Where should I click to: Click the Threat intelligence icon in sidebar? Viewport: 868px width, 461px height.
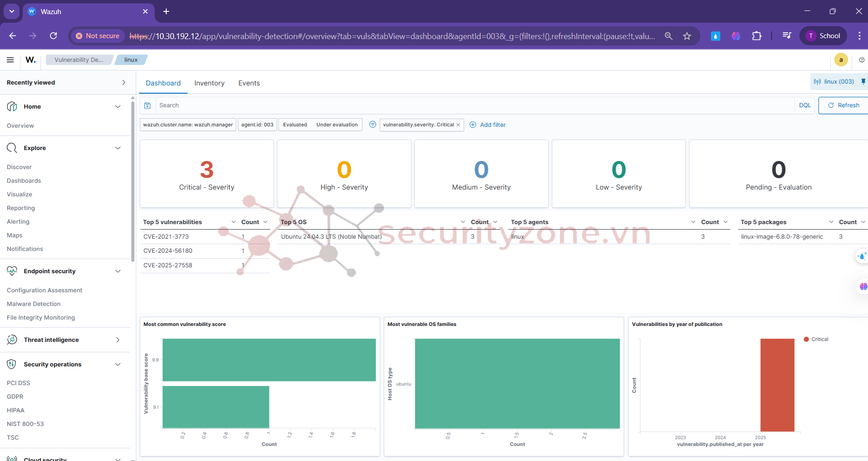coord(12,340)
